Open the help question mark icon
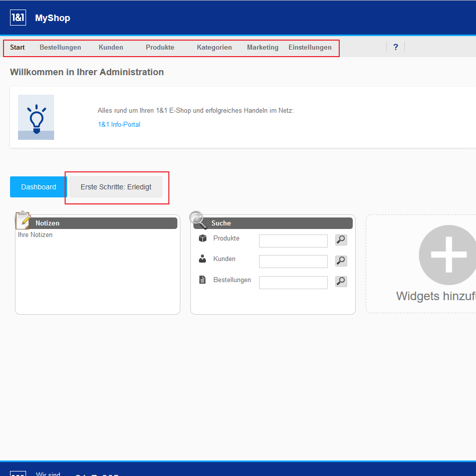This screenshot has height=476, width=476. point(395,47)
